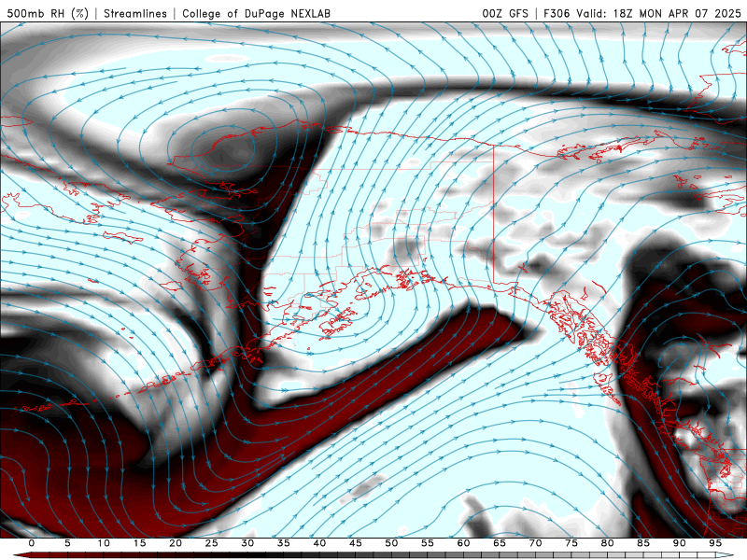Click the 'F306' forecast hour label
The height and width of the screenshot is (560, 747).
point(557,13)
